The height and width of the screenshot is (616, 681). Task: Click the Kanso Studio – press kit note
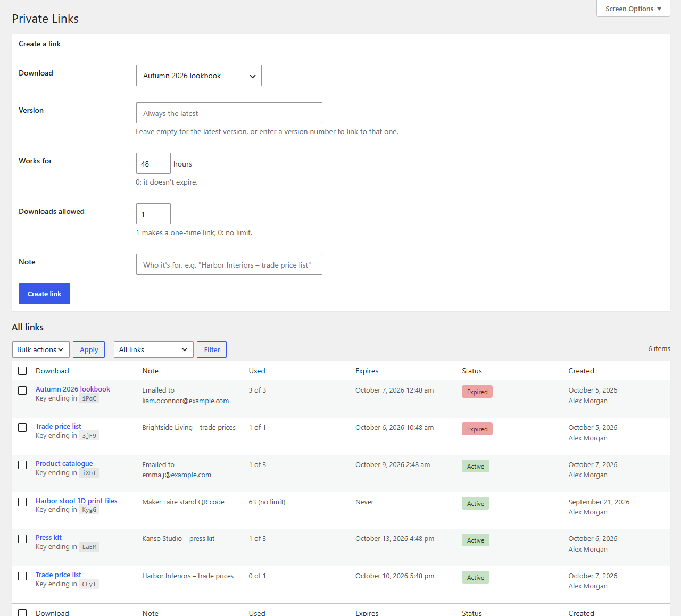[178, 538]
